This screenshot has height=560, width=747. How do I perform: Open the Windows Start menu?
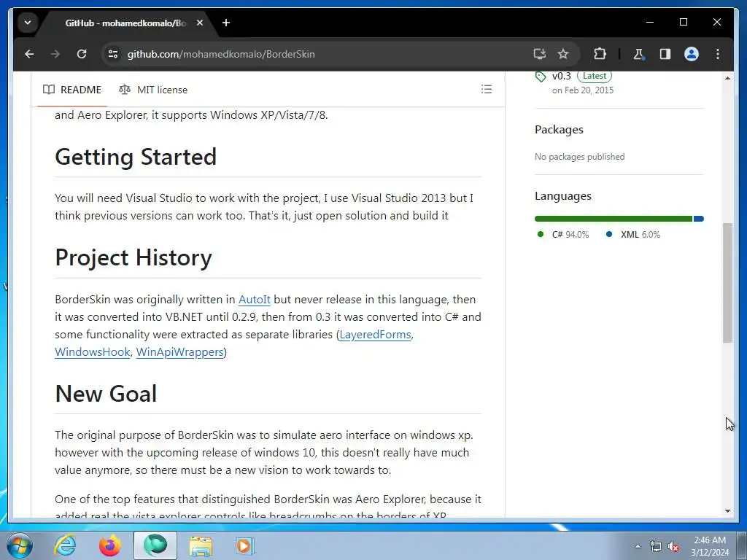point(19,545)
